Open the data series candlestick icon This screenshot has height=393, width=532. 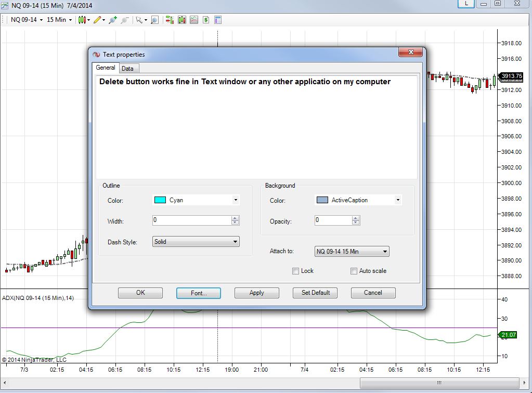tap(182, 20)
